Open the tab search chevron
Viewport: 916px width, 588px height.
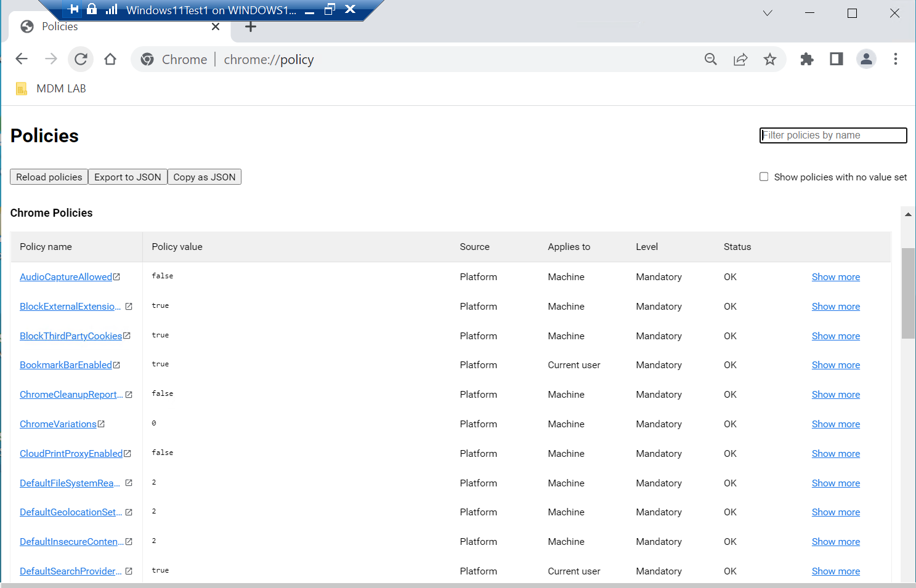768,13
